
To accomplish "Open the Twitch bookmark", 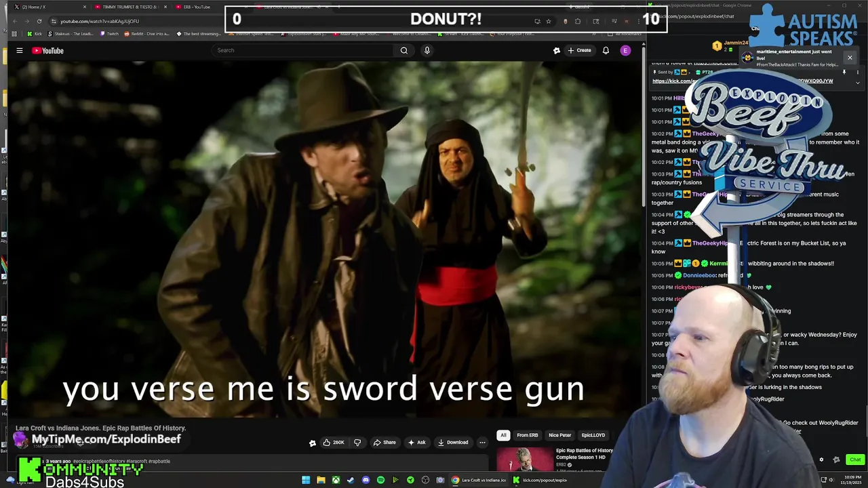I will (x=109, y=34).
